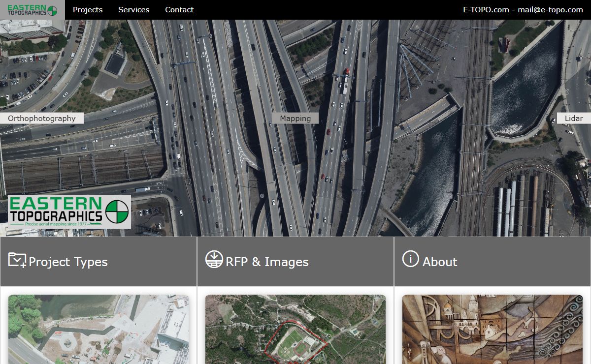Click the Eastern Topographics logo in the navbar
Screen dimensions: 591x364
tap(32, 10)
